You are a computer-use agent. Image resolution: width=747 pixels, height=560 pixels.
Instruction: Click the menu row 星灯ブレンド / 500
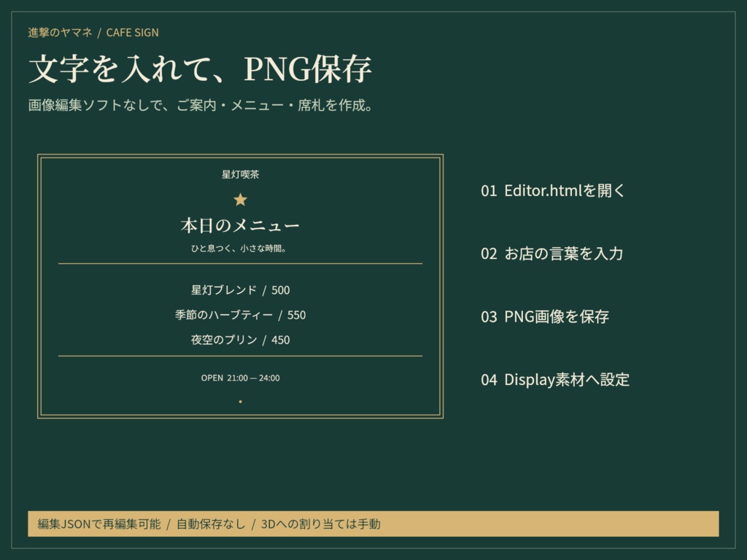[x=240, y=290]
